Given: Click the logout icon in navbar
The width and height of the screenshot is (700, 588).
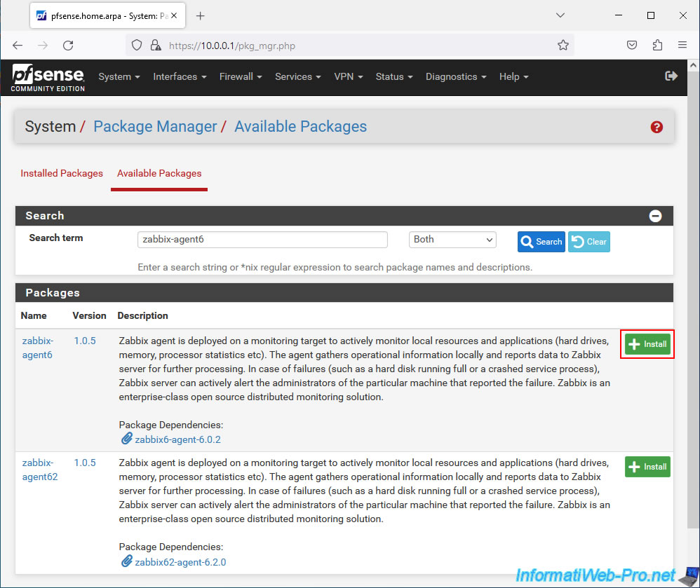Looking at the screenshot, I should [671, 76].
